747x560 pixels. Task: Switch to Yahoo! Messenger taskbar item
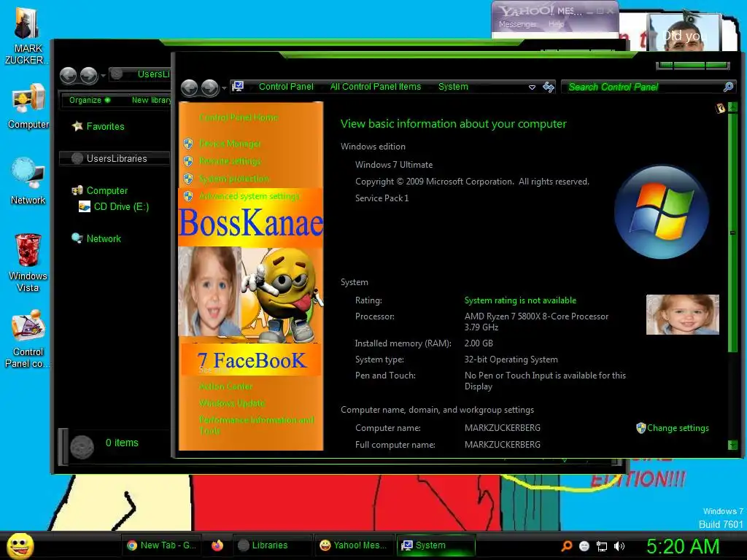click(x=353, y=545)
